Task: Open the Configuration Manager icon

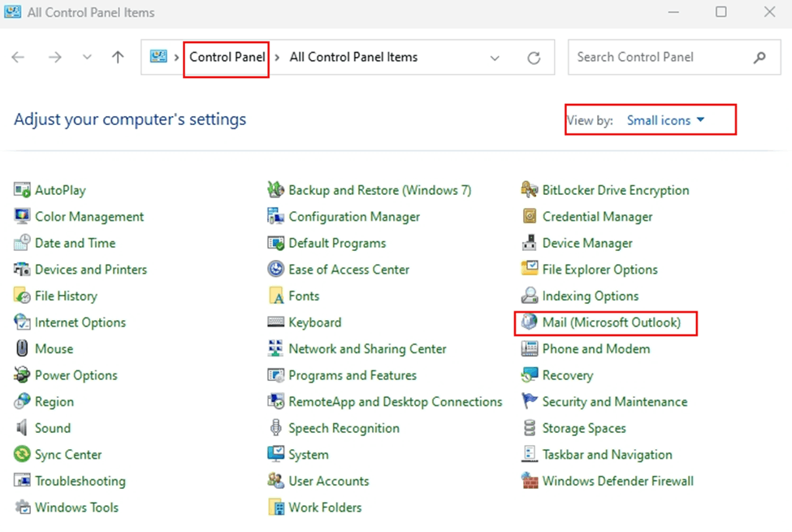Action: click(276, 217)
